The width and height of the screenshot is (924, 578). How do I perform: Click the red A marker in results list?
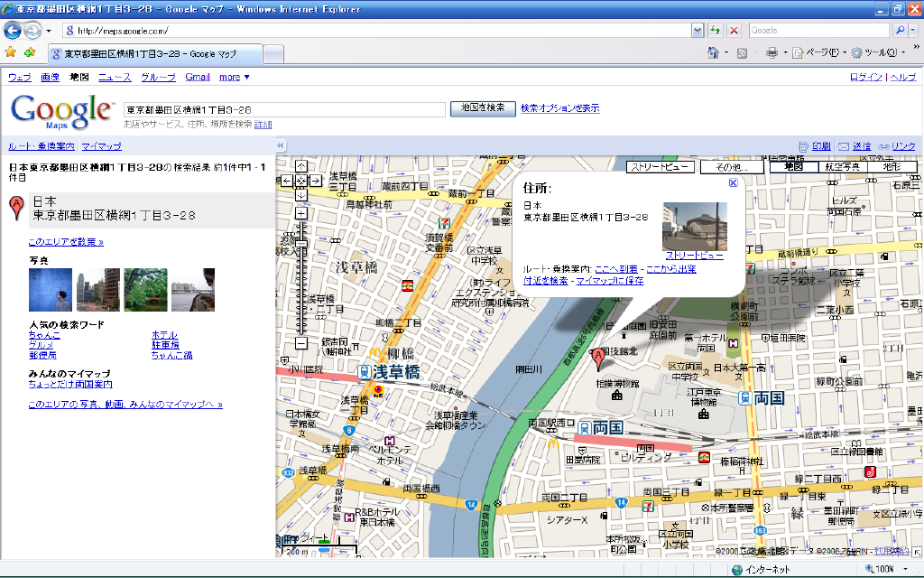(x=17, y=208)
